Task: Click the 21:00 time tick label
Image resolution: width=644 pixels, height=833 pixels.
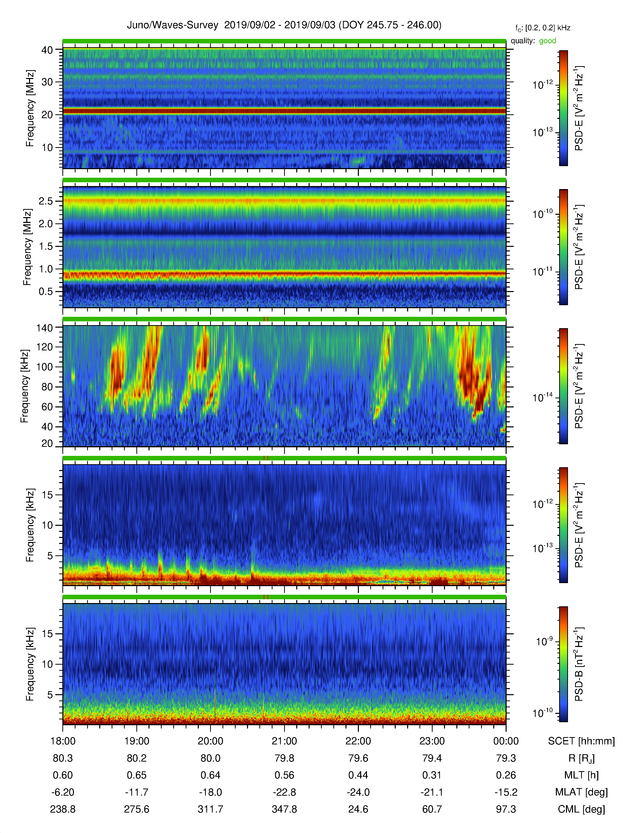Action: pos(284,741)
